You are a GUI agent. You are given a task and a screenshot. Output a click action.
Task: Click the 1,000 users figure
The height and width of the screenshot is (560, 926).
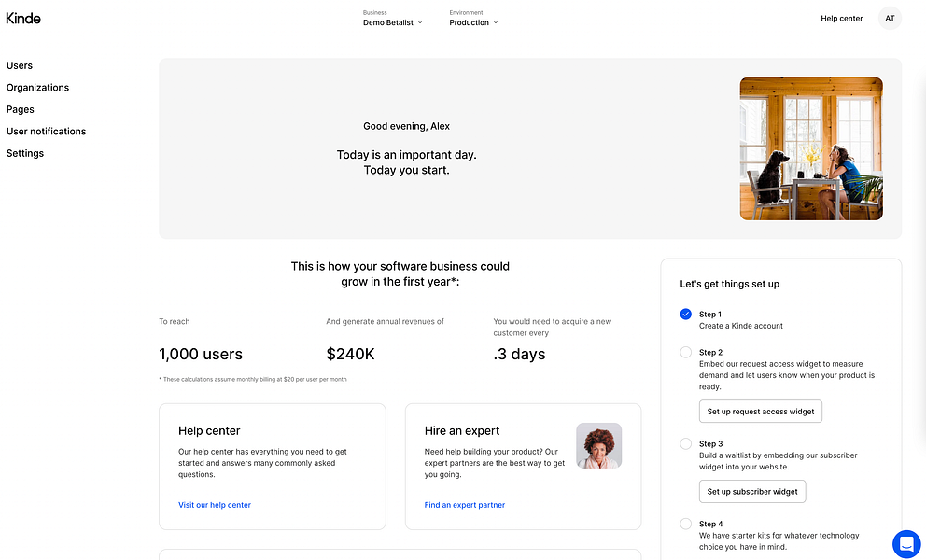point(201,354)
